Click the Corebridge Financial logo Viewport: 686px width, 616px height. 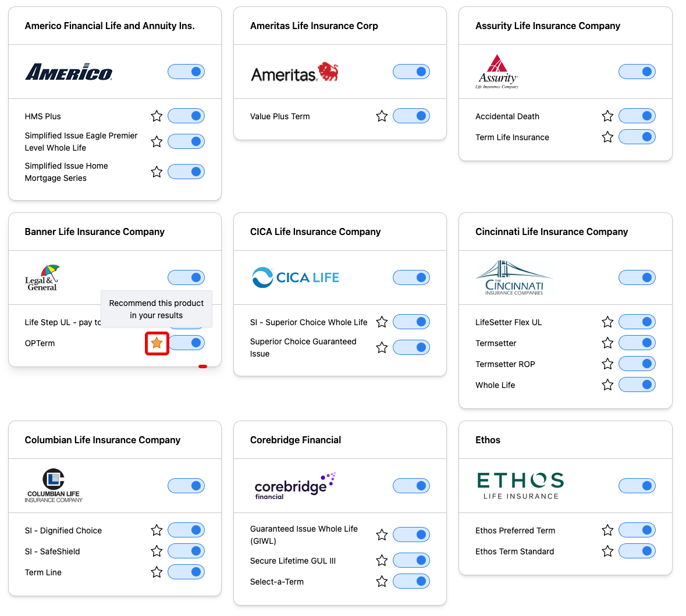(x=295, y=486)
